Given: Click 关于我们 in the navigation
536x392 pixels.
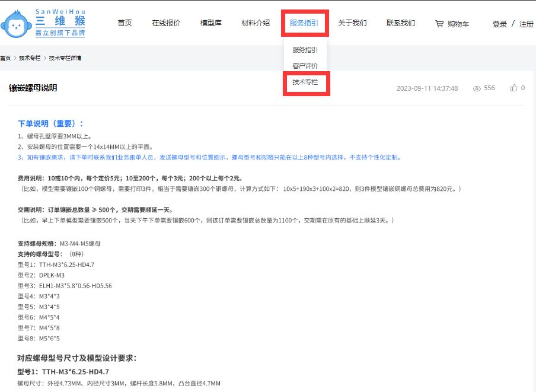Looking at the screenshot, I should click(x=353, y=23).
